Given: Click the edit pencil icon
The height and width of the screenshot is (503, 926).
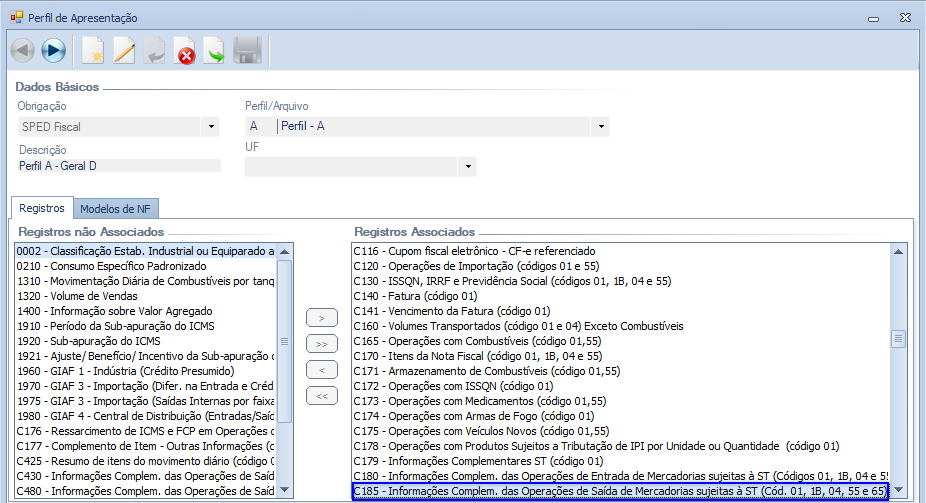Looking at the screenshot, I should click(124, 50).
